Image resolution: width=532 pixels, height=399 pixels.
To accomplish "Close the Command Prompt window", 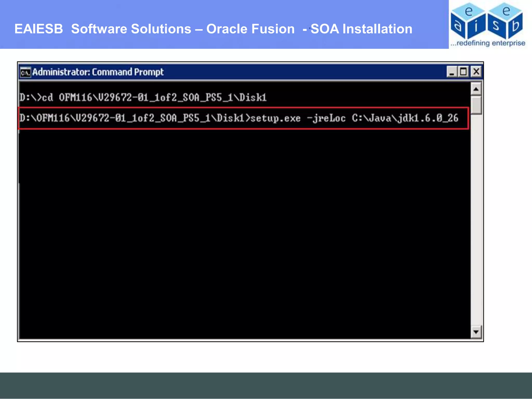I will tap(476, 72).
